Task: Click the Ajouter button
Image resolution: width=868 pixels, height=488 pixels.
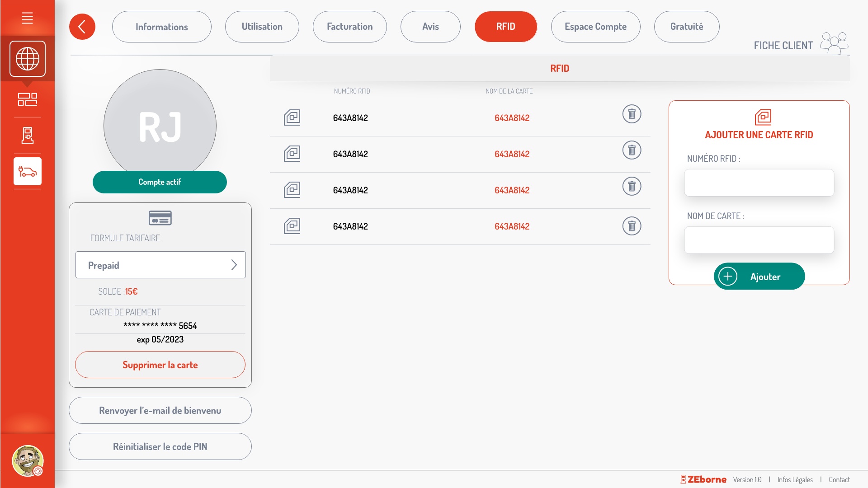Action: tap(759, 276)
